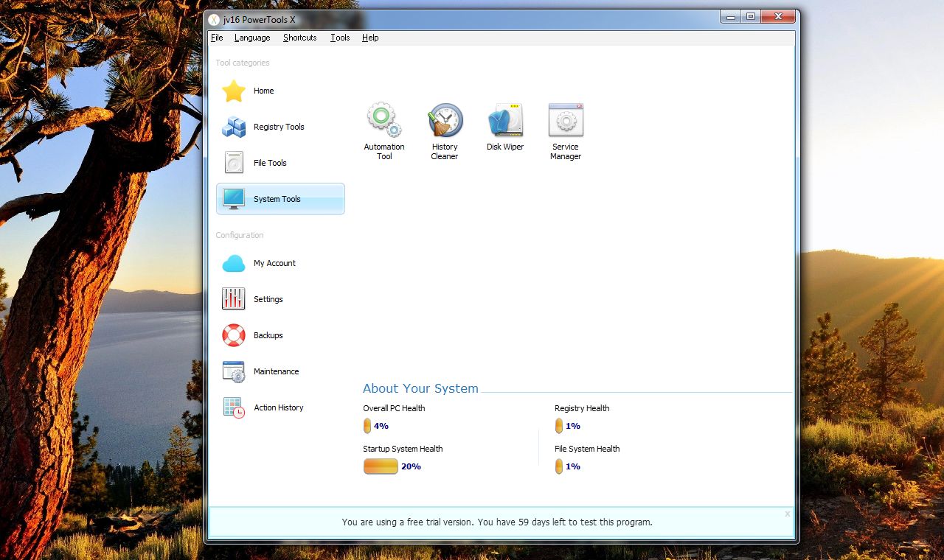Click the 4% overall health value
The height and width of the screenshot is (560, 944).
381,426
